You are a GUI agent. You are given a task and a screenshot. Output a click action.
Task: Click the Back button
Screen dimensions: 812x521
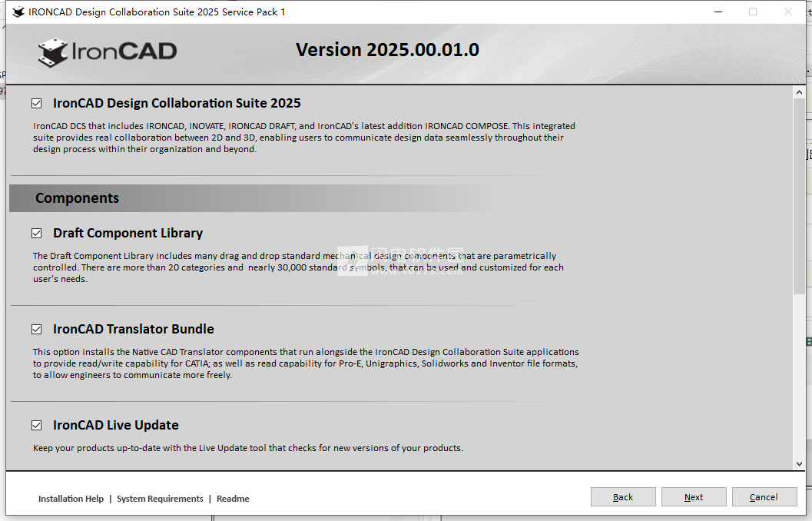(623, 497)
